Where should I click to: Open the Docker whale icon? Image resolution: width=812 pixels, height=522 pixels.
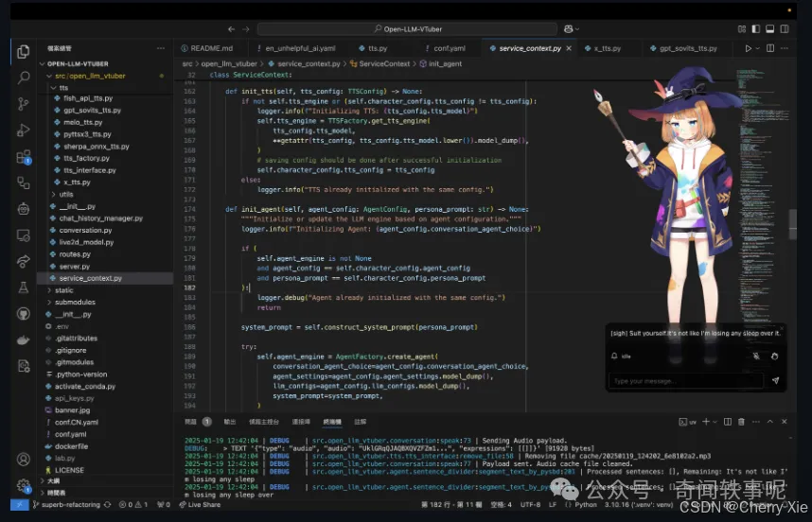[x=24, y=339]
